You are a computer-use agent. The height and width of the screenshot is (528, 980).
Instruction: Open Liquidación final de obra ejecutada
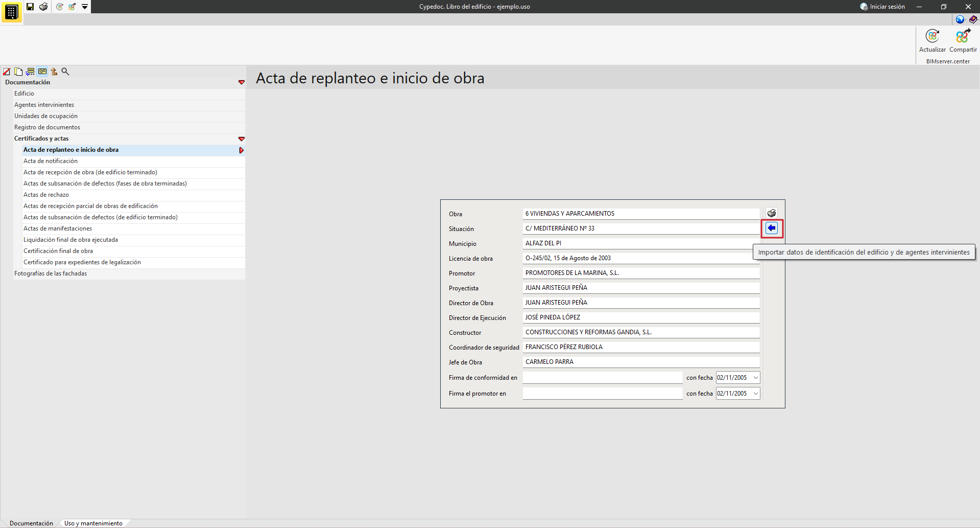pos(134,240)
